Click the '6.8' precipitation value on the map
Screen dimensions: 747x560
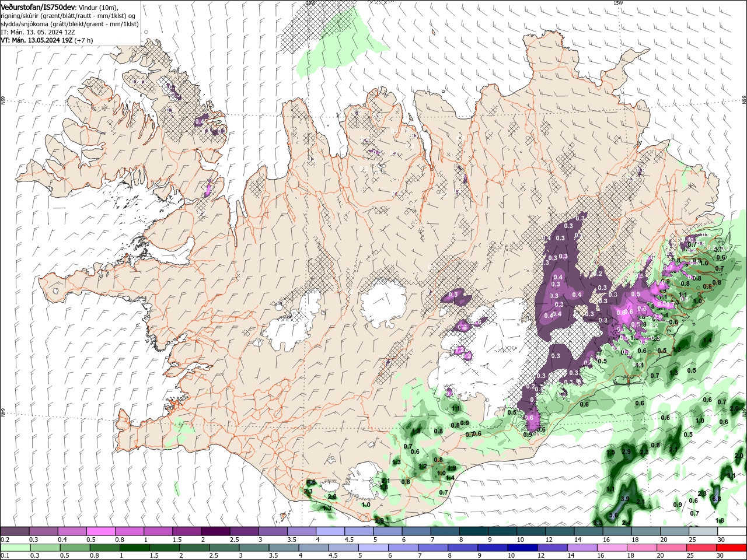point(717,499)
